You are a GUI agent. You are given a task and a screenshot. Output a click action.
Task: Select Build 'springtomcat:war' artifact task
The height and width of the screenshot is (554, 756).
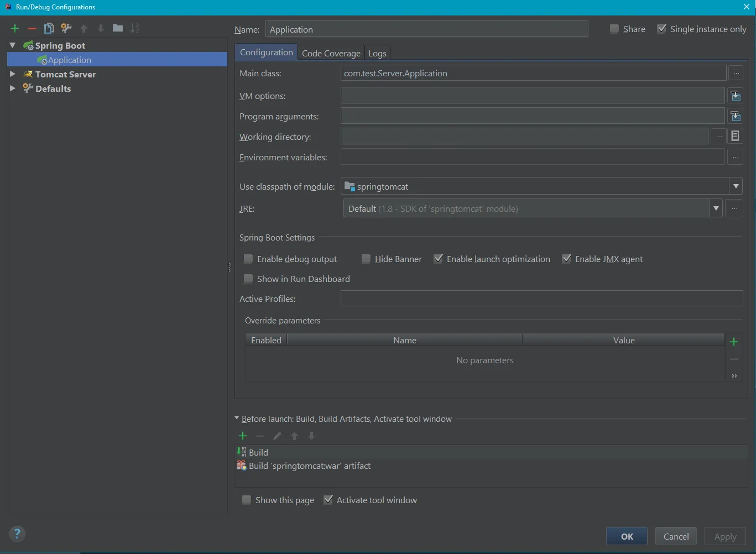click(x=492, y=466)
